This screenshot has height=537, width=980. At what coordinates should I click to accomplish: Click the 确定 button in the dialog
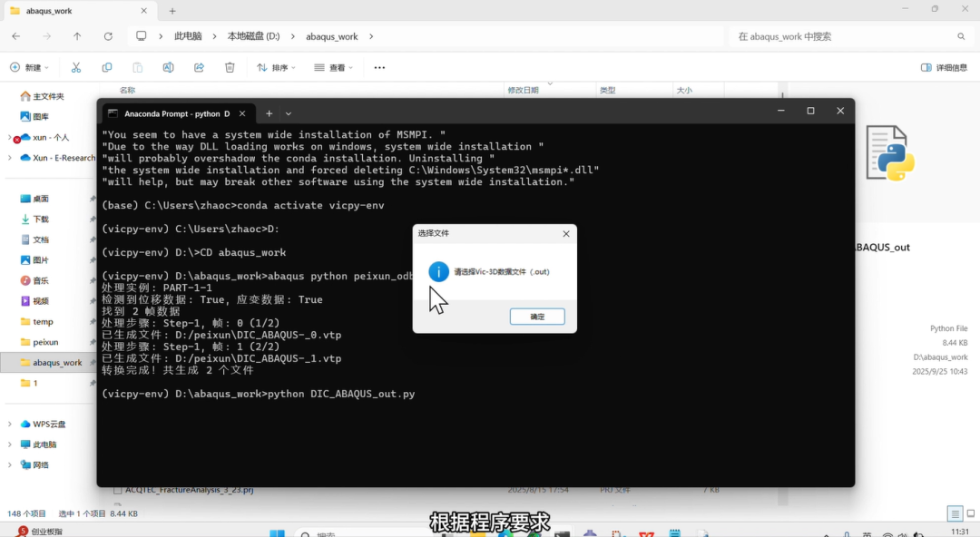537,317
